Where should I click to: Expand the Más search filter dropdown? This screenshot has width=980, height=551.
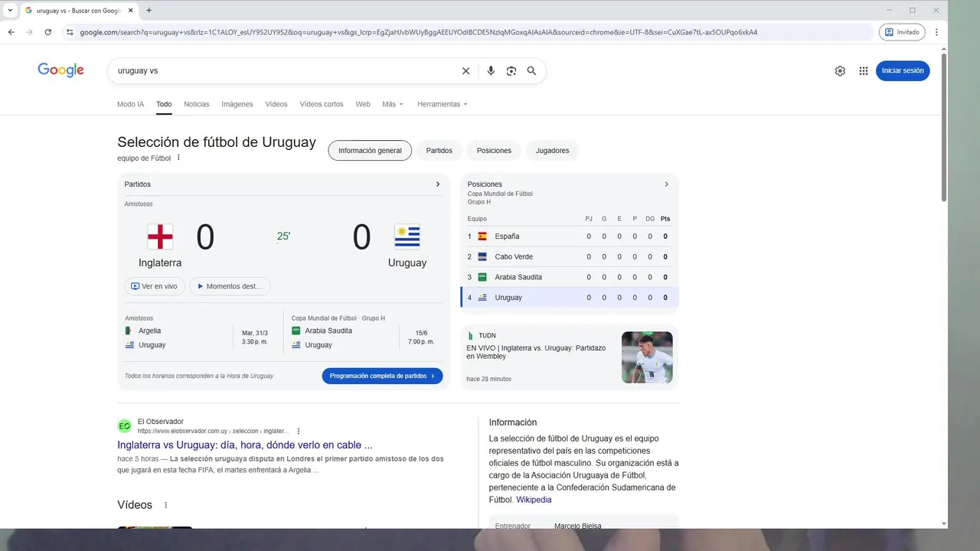coord(393,104)
